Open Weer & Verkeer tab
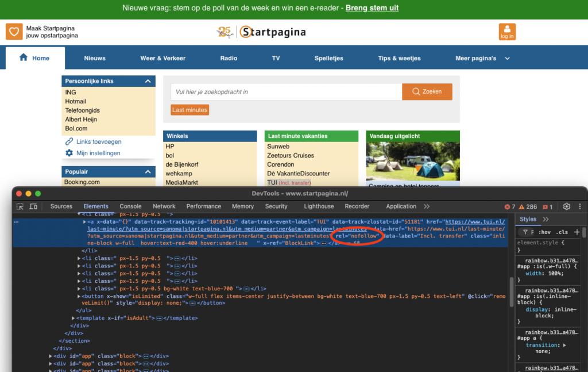The height and width of the screenshot is (372, 588). pos(163,58)
